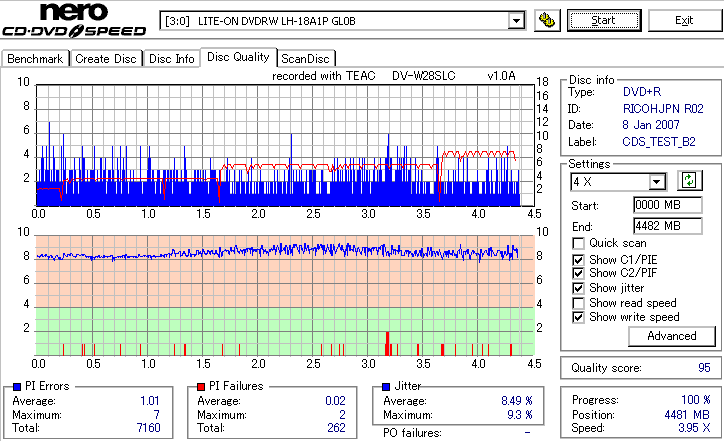Viewport: 724px width, 441px height.
Task: Click the drive options tools icon
Action: [547, 20]
